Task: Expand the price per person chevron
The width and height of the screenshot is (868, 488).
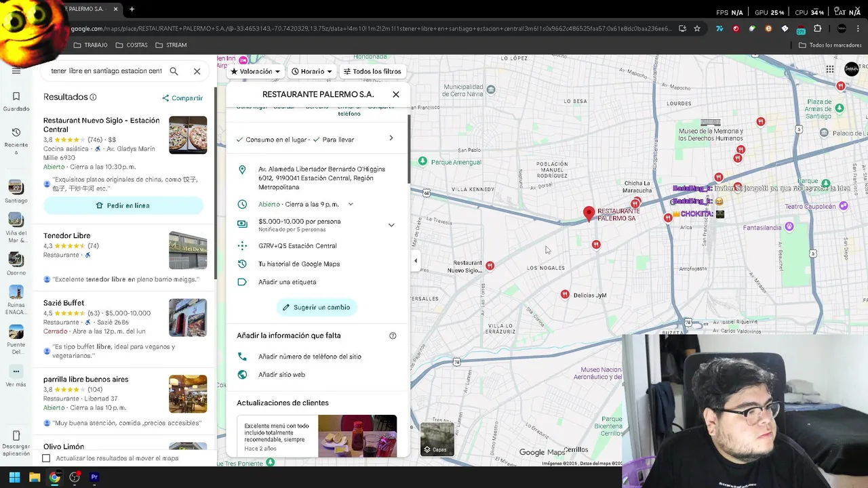Action: tap(391, 225)
